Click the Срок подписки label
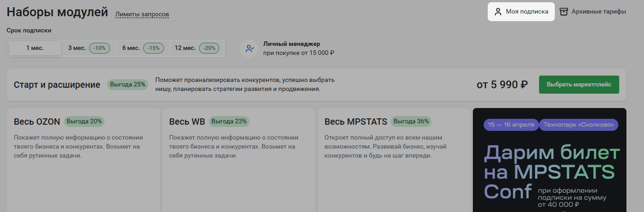This screenshot has height=212, width=644. (x=29, y=31)
